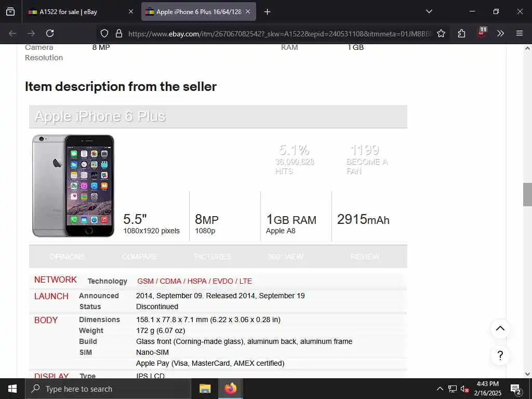
Task: Open a new tab with plus button
Action: coord(268,12)
